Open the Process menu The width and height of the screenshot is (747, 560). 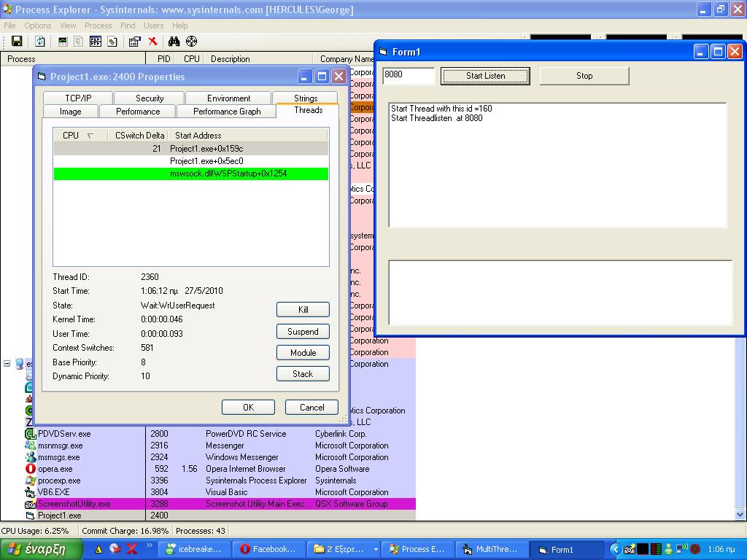tap(98, 26)
